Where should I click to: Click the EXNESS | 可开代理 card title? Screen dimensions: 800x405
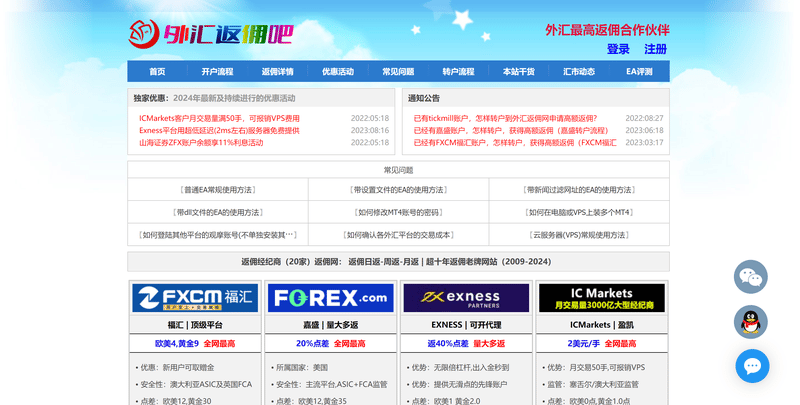click(466, 325)
